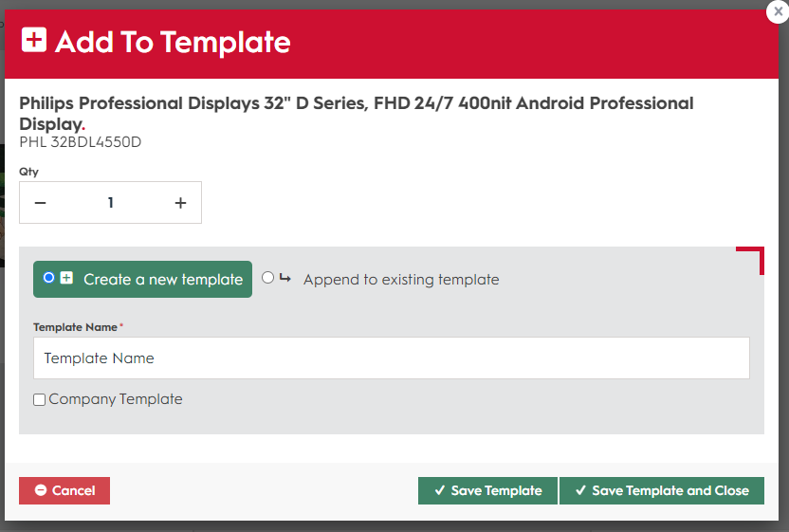789x532 pixels.
Task: Click the checkmark icon in Save Template and Close
Action: [580, 490]
